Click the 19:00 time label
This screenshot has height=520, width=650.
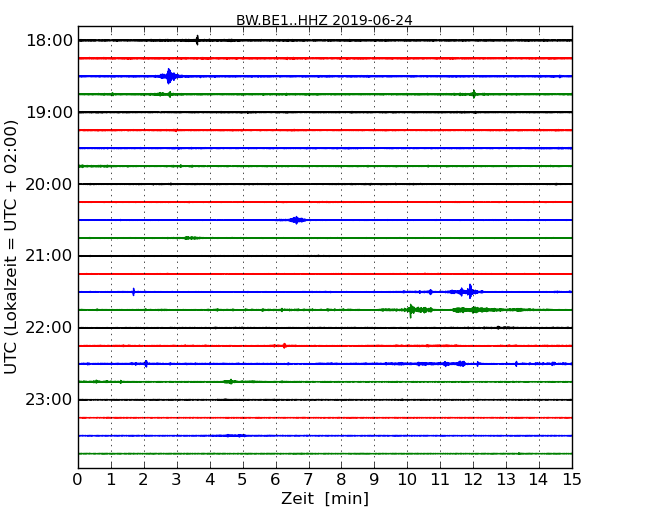[x=49, y=112]
